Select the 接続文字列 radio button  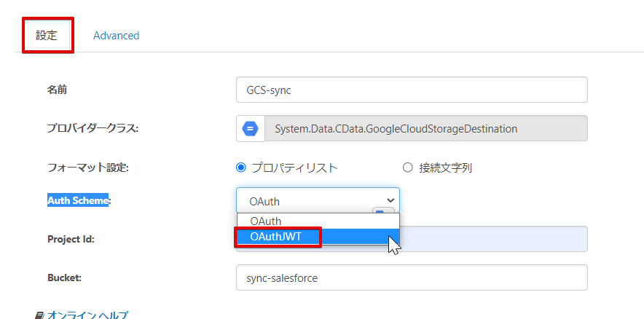pos(407,168)
